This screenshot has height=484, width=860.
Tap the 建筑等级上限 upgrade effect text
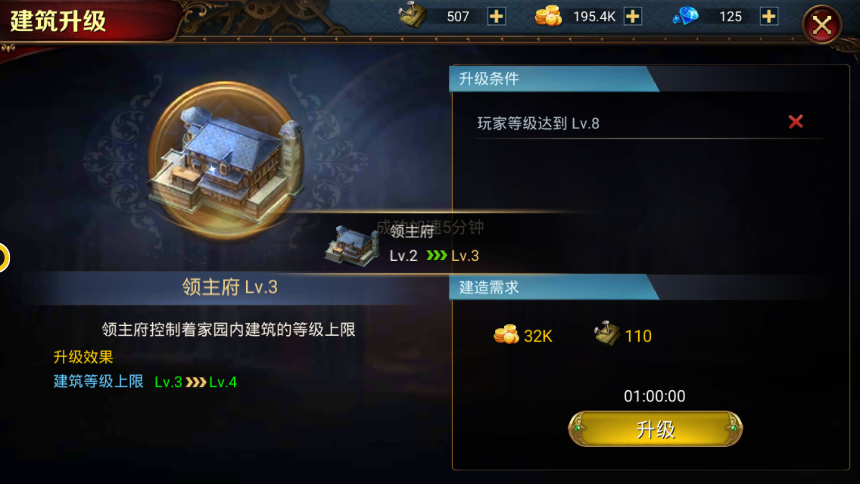[x=98, y=381]
